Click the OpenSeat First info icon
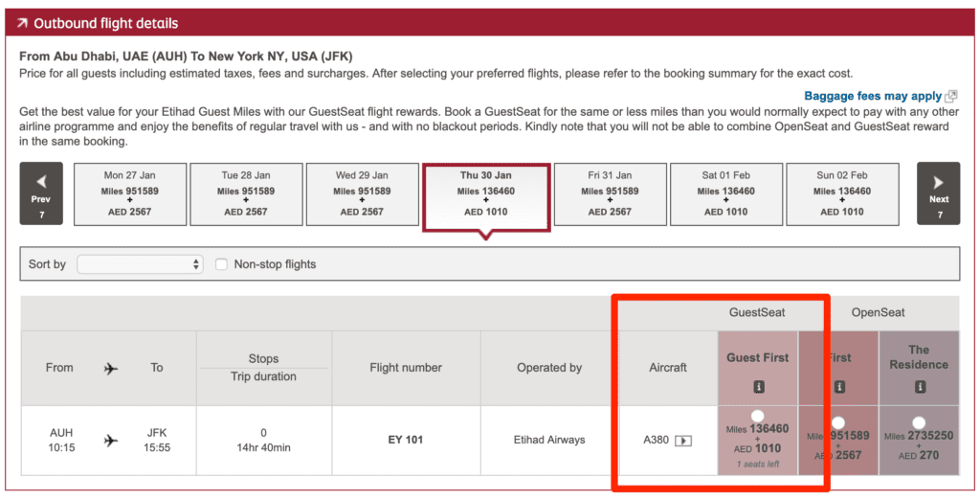Screen dimensions: 980x500 tap(839, 388)
